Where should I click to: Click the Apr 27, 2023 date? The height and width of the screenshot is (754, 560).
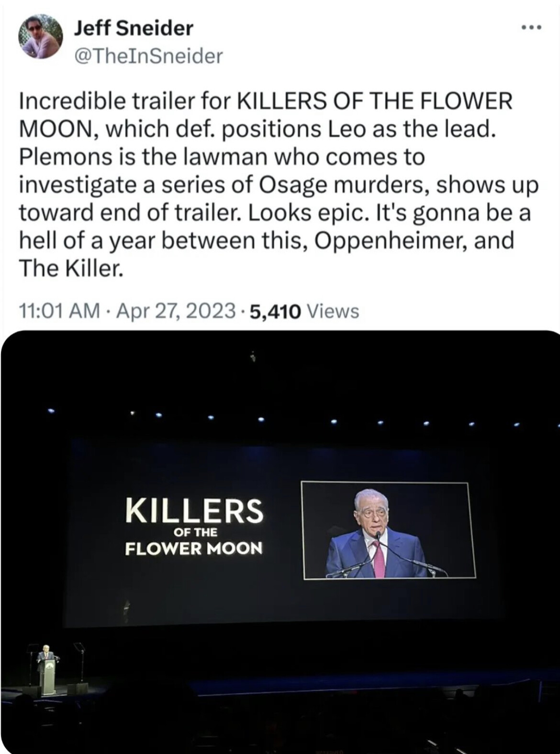point(176,311)
